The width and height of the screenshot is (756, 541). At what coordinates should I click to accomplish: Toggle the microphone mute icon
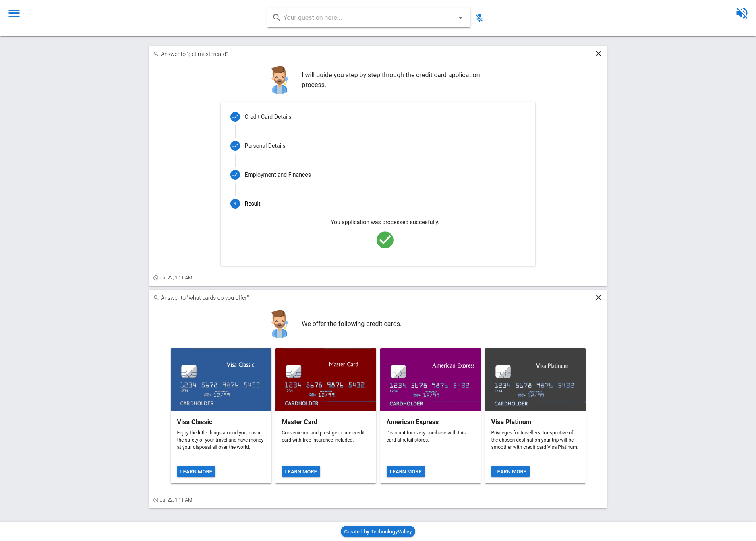coord(479,18)
